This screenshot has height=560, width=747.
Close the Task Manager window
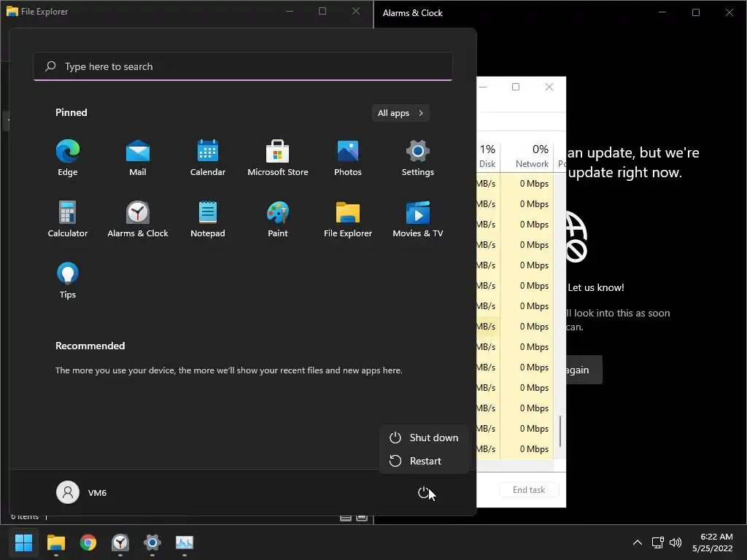point(549,87)
